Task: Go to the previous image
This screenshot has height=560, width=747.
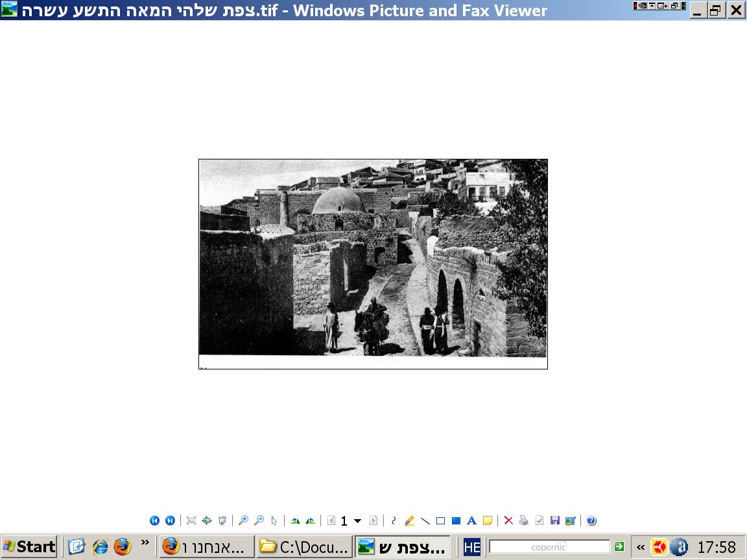Action: click(x=154, y=520)
